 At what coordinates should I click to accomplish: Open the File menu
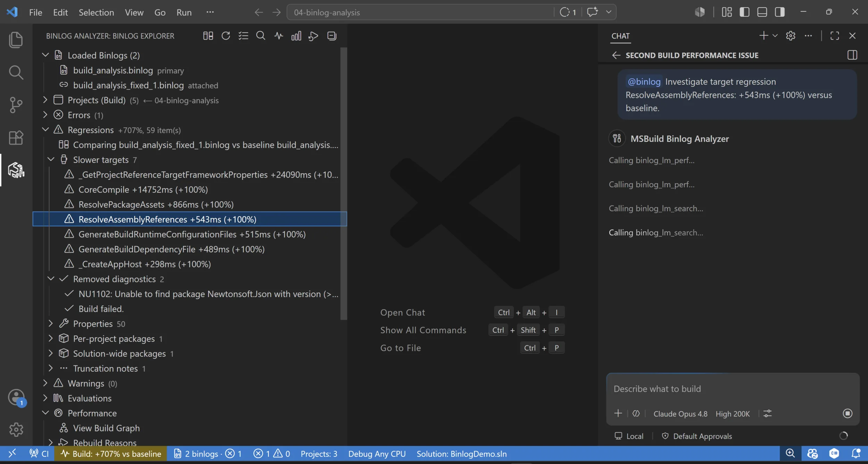pos(35,12)
